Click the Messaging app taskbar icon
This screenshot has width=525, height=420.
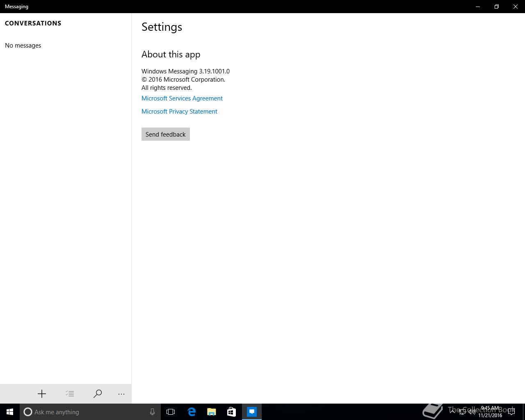[252, 412]
